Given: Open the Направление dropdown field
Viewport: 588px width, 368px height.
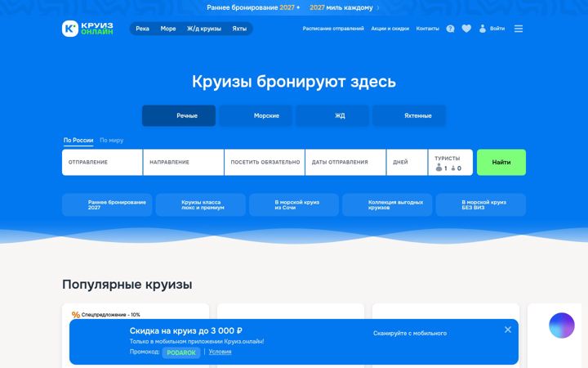Looking at the screenshot, I should 184,162.
